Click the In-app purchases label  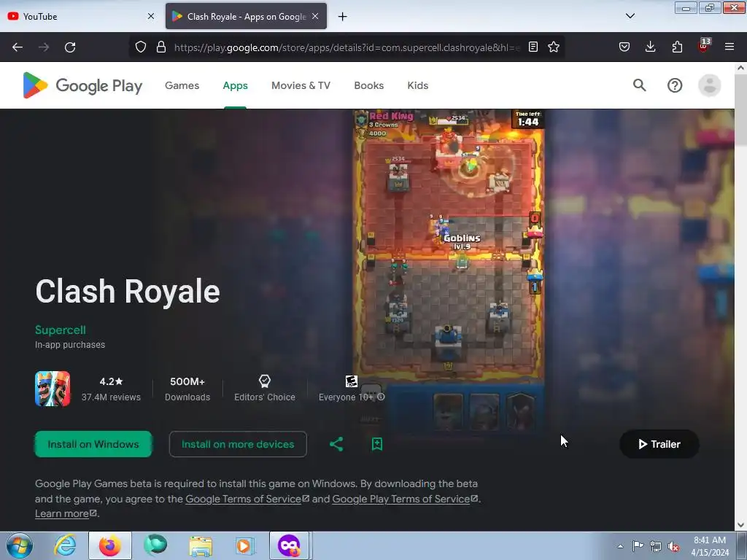coord(70,345)
